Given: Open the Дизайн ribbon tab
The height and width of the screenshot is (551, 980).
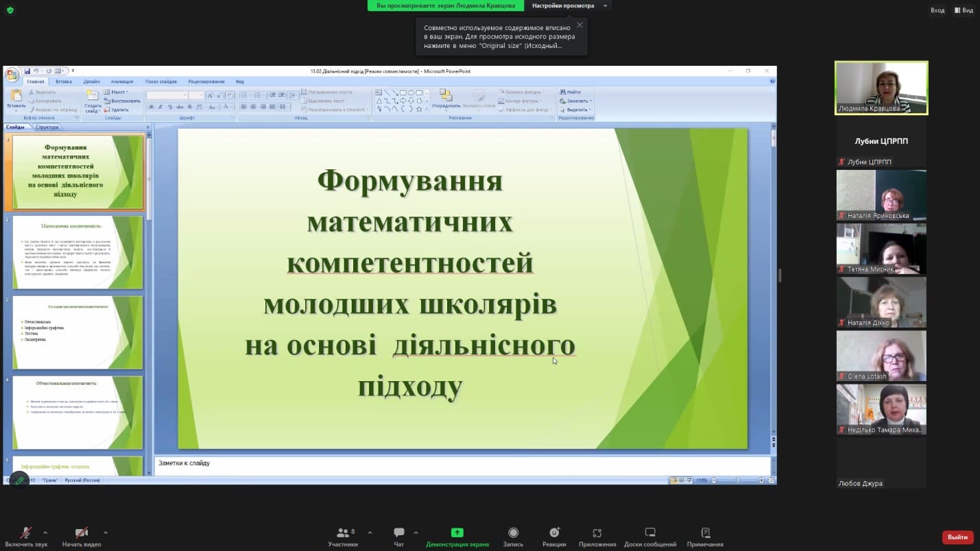Looking at the screenshot, I should click(x=92, y=82).
